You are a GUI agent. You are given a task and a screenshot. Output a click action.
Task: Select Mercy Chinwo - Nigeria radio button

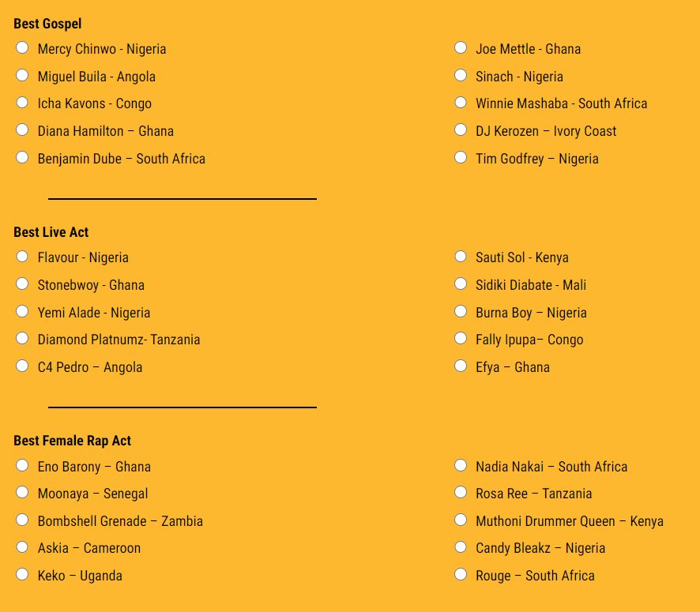22,48
